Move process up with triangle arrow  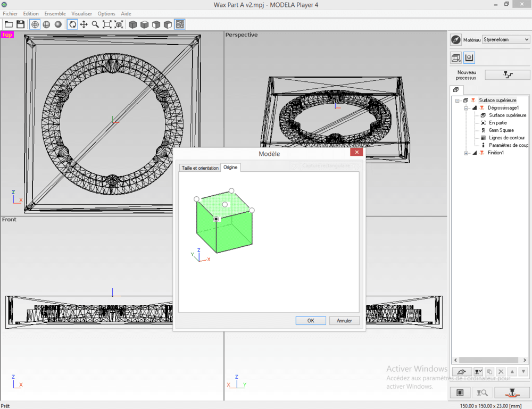[x=512, y=372]
